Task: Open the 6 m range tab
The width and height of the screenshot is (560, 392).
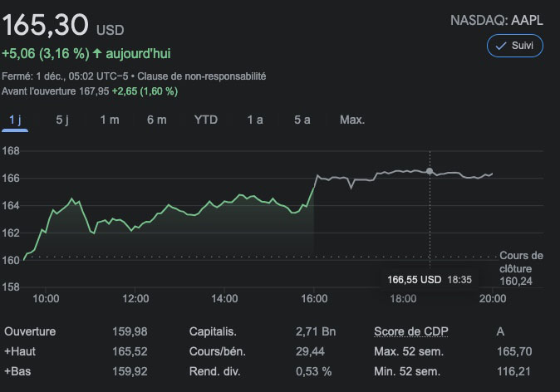Action: click(x=157, y=120)
